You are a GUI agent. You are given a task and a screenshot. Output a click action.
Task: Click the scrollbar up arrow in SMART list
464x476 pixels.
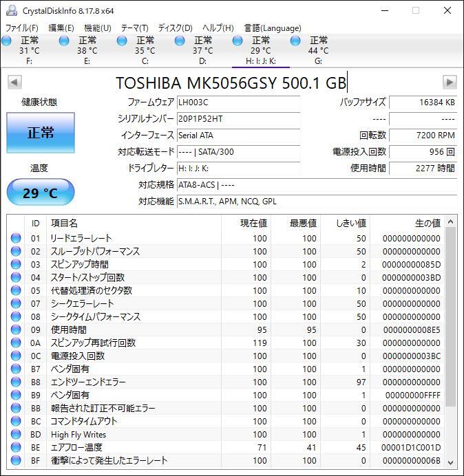tap(451, 222)
